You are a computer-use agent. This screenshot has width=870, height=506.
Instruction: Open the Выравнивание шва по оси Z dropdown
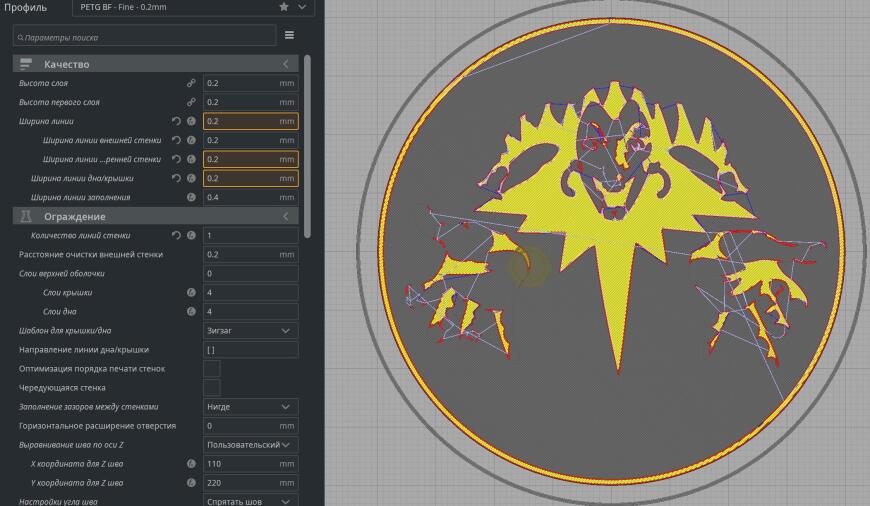coord(250,445)
